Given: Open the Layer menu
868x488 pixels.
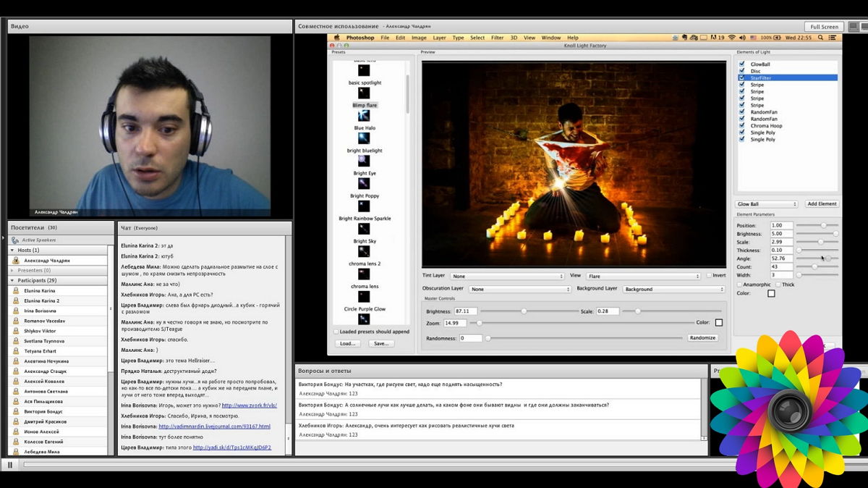Looking at the screenshot, I should 439,38.
